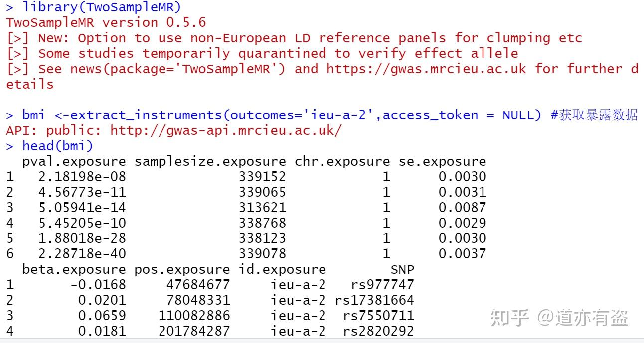The height and width of the screenshot is (343, 644).
Task: Click the pos.exposure column header
Action: coord(182,270)
